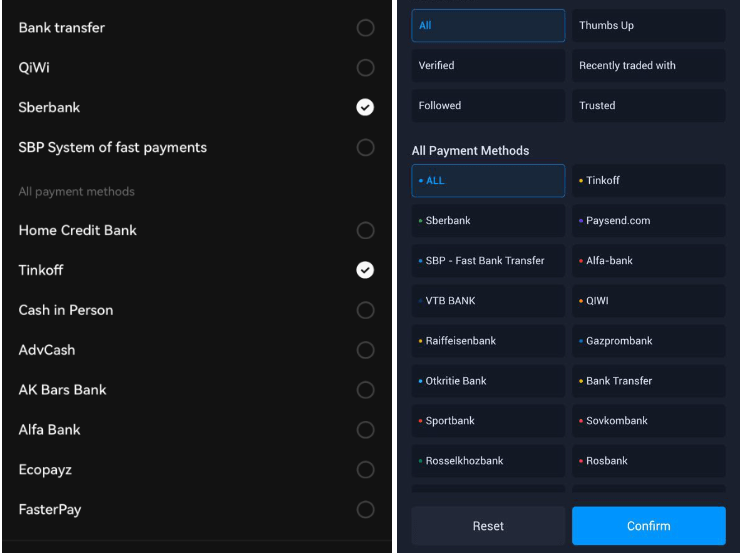Viewport: 741px width, 553px height.
Task: Select SBP System of fast payments
Action: click(365, 148)
